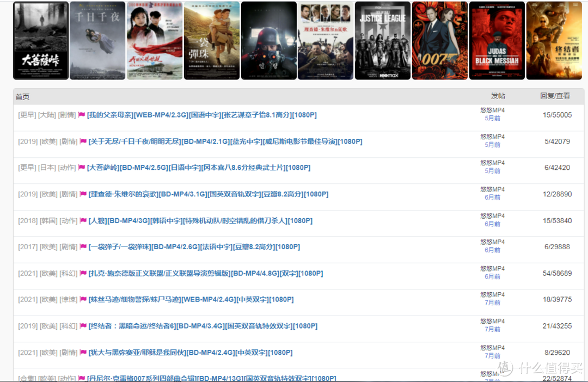Click the pink flag icon beside 我的父亲母亲
Viewport: 588px width, 382px height.
[x=82, y=115]
